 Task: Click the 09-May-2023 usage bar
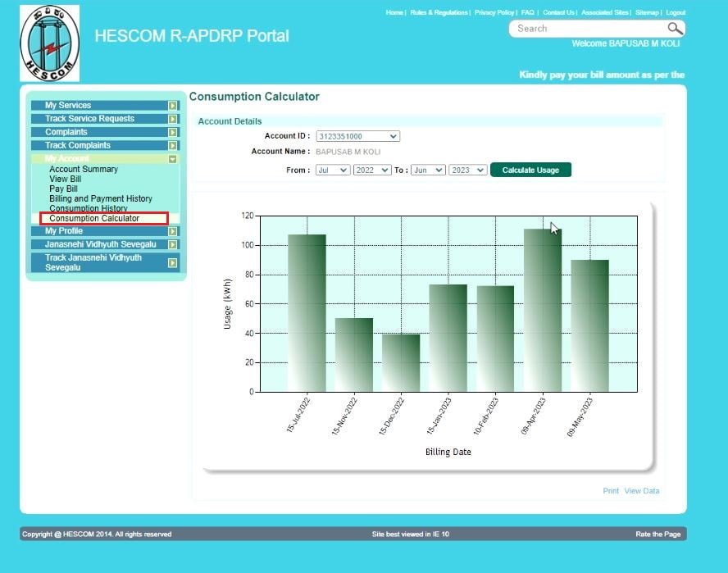point(589,325)
